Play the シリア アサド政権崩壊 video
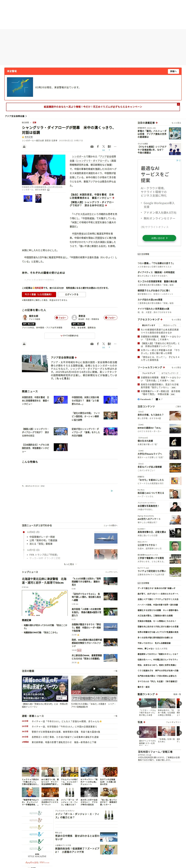This screenshot has width=186, height=868. click(94, 688)
